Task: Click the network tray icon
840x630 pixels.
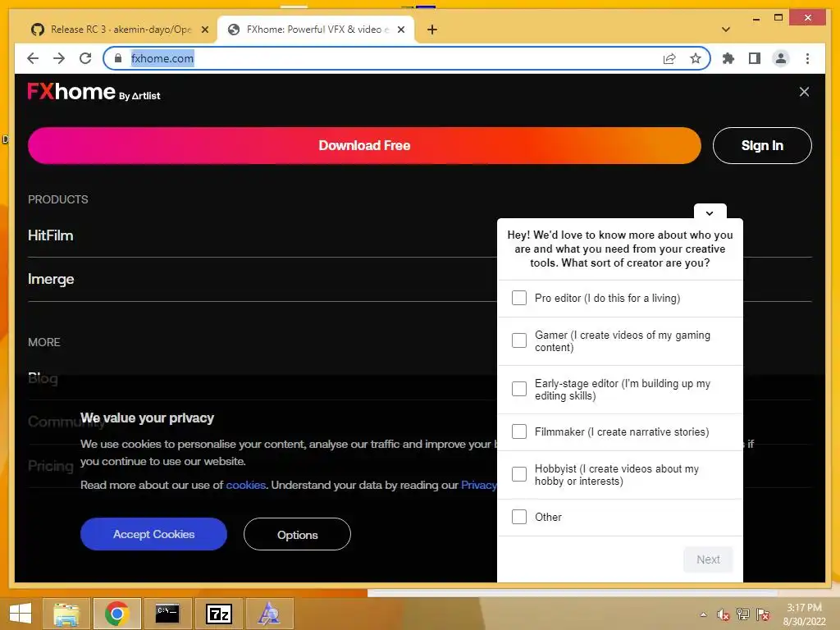Action: pyautogui.click(x=743, y=614)
